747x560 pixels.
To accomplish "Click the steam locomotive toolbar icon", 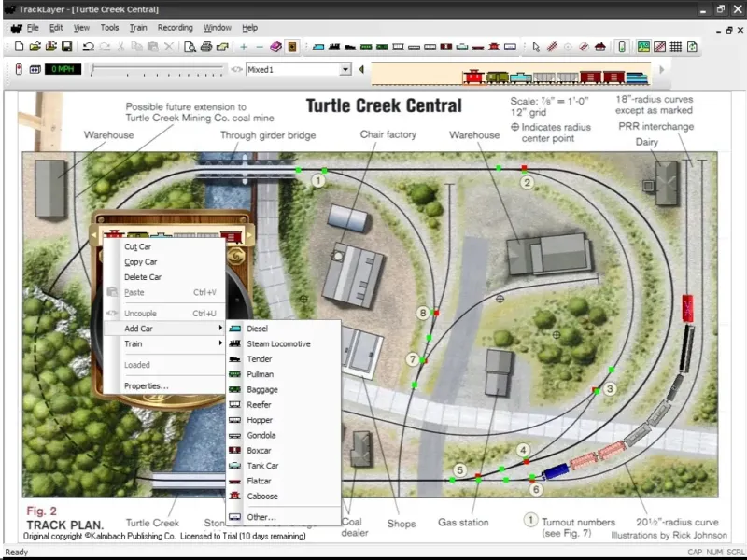I will click(x=333, y=46).
